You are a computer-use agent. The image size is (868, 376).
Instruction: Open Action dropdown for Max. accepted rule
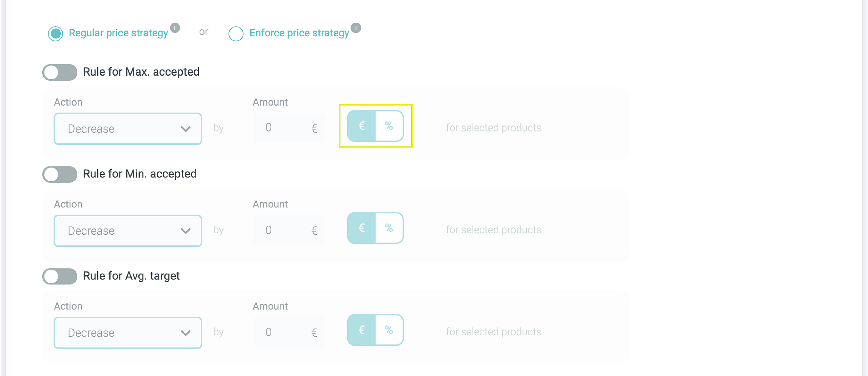128,129
